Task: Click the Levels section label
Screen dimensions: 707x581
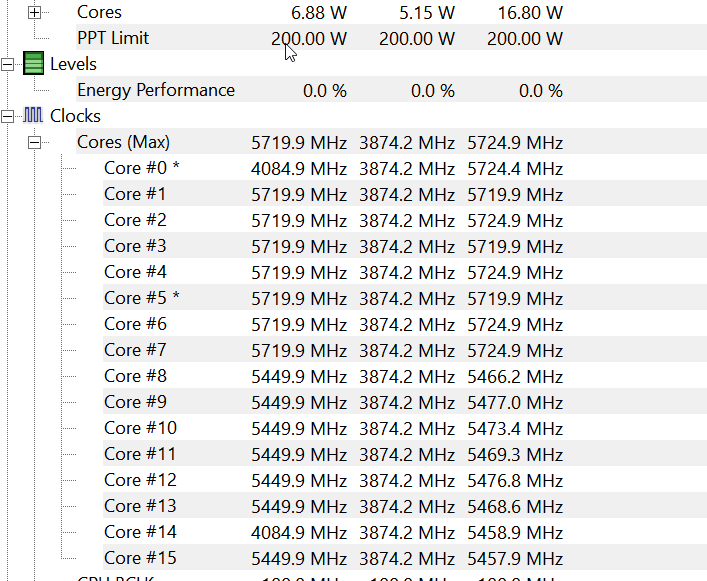Action: [73, 64]
